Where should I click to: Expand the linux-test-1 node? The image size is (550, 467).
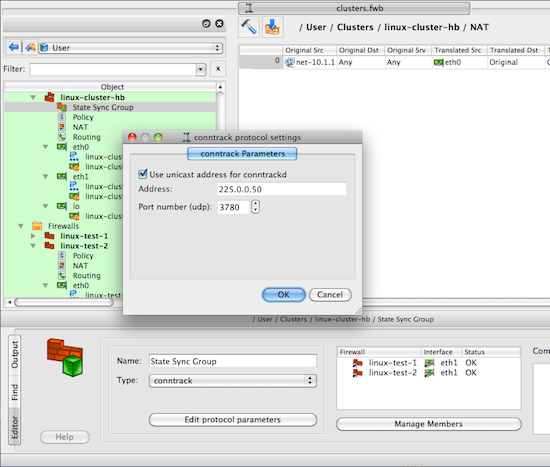(33, 236)
